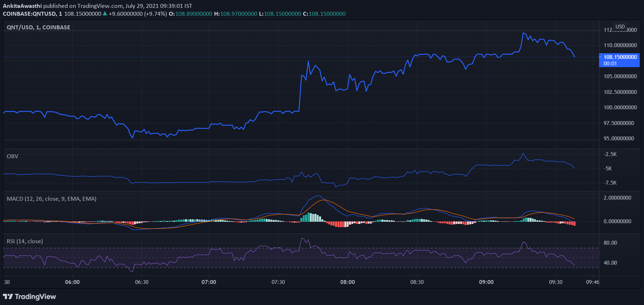Click the 09:46 time axis label
Image resolution: width=644 pixels, height=305 pixels.
click(592, 282)
